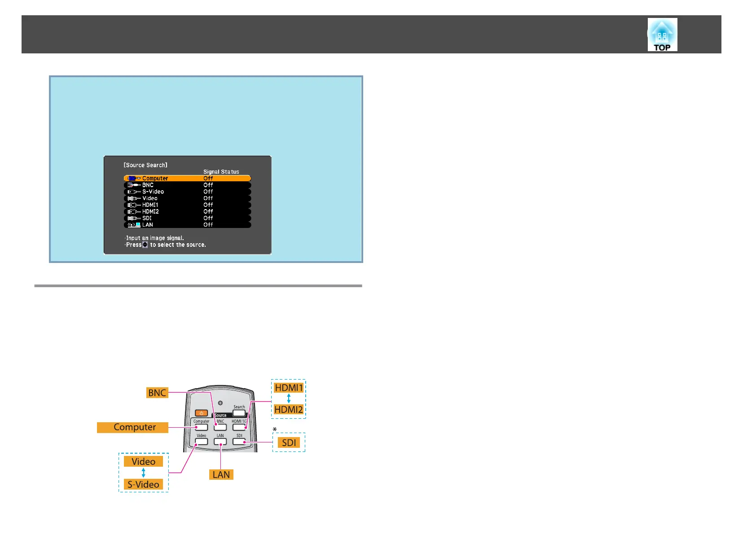Image resolution: width=756 pixels, height=534 pixels.
Task: Choose the Video entry in the Source Search list
Action: (187, 198)
